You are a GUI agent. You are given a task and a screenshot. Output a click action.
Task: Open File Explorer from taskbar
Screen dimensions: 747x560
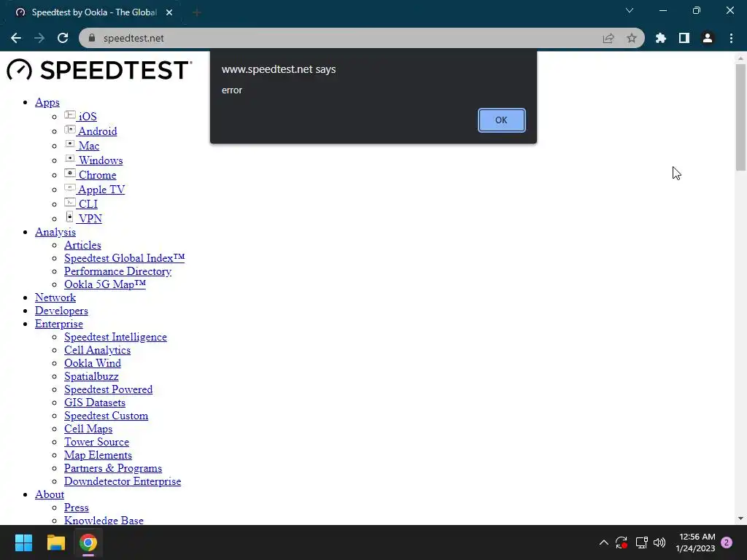(55, 542)
